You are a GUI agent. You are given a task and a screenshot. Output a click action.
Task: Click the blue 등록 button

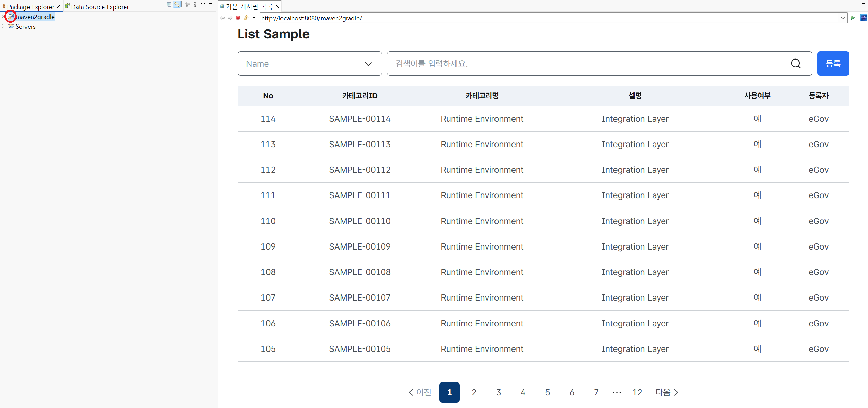click(x=833, y=64)
